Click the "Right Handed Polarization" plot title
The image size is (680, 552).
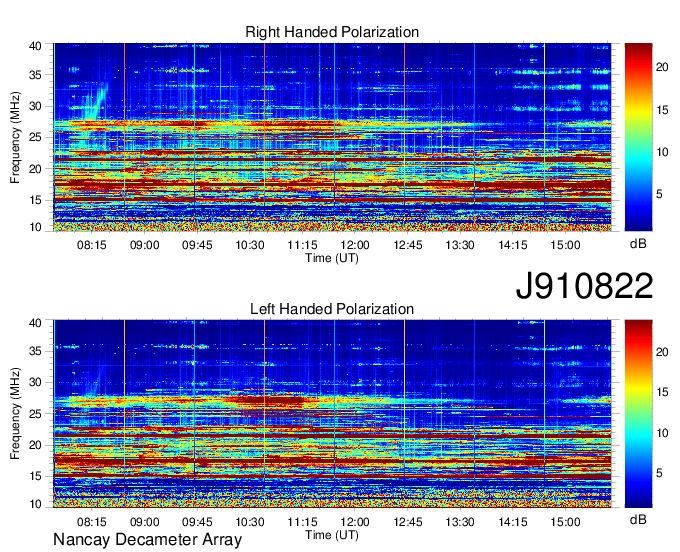pos(332,32)
